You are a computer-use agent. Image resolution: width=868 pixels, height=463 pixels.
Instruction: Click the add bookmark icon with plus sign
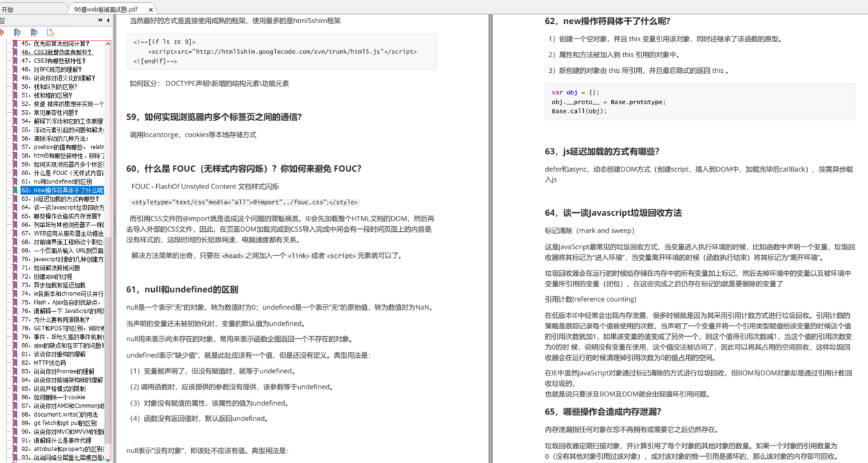pyautogui.click(x=17, y=32)
